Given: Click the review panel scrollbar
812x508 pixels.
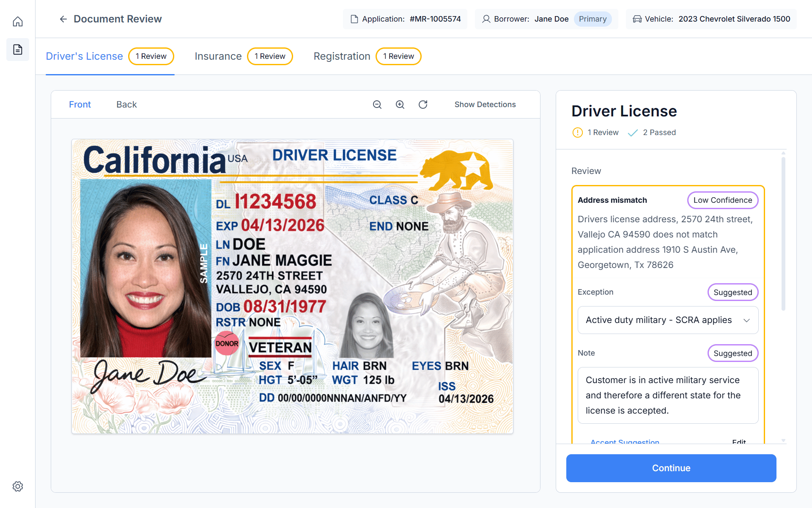Looking at the screenshot, I should tap(783, 234).
